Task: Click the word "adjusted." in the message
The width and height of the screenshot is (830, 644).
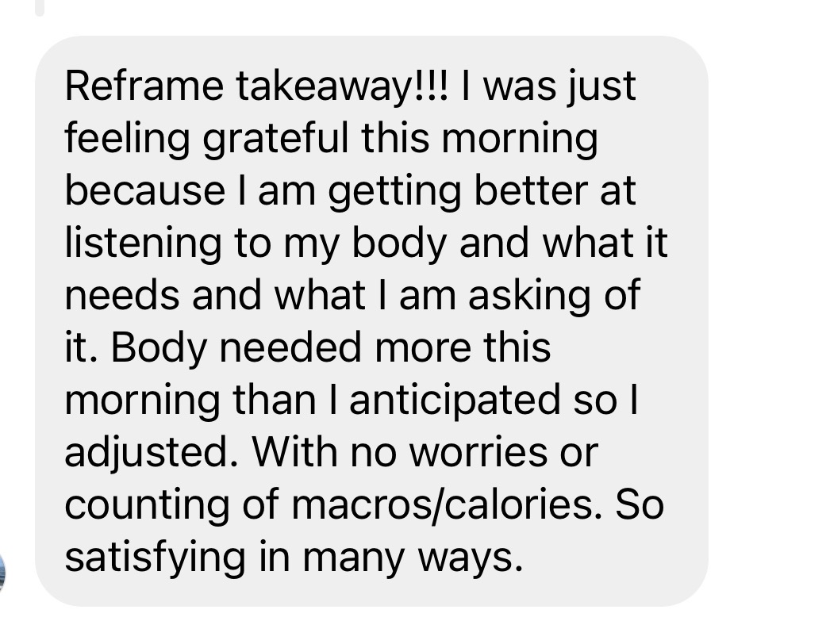Action: click(x=152, y=454)
